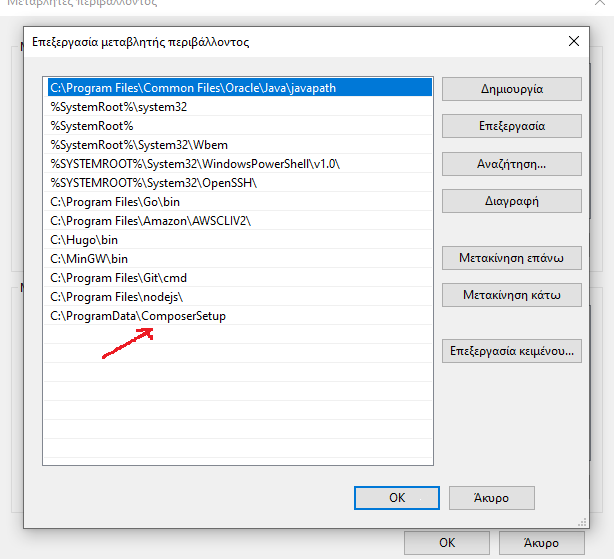Viewport: 614px width, 559px height.
Task: Select the WindowsPowerShell\v1.0 path entry
Action: 195,164
